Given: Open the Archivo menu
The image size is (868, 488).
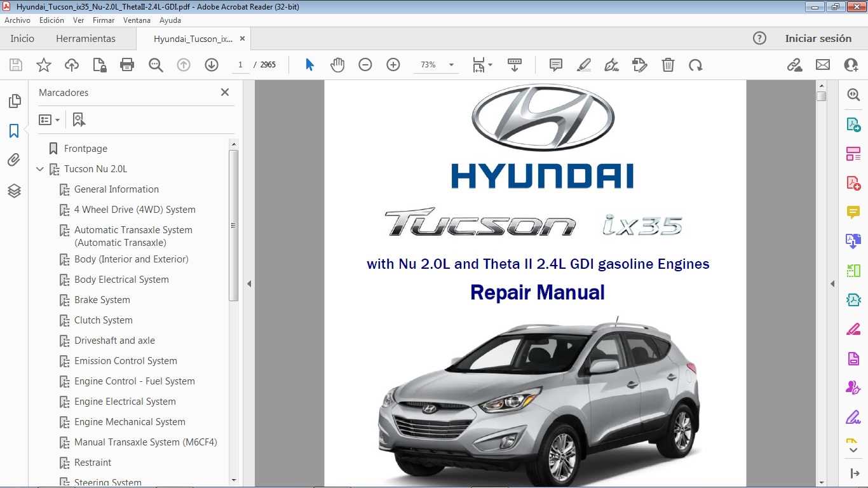Looking at the screenshot, I should tap(17, 20).
